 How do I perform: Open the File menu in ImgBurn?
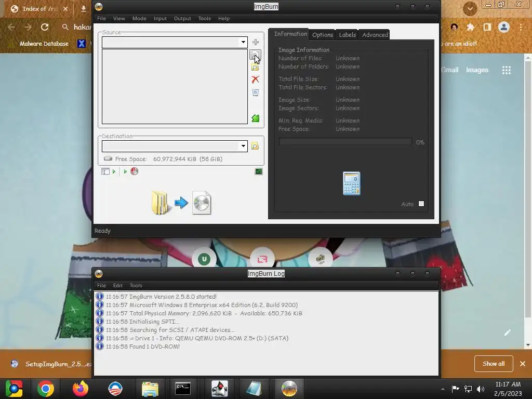101,19
